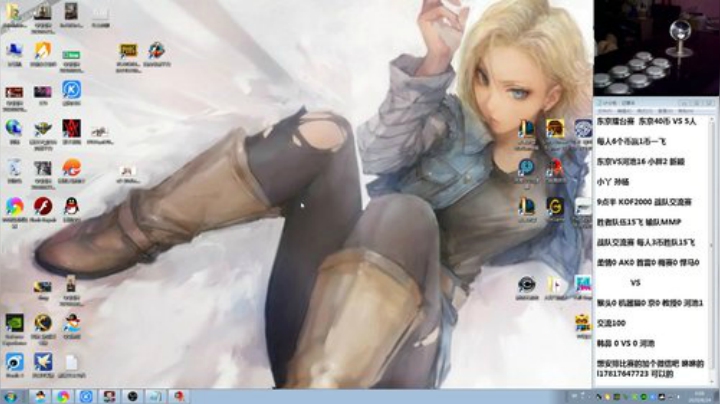Open the Notepad View menu
This screenshot has width=720, height=404.
[x=665, y=111]
